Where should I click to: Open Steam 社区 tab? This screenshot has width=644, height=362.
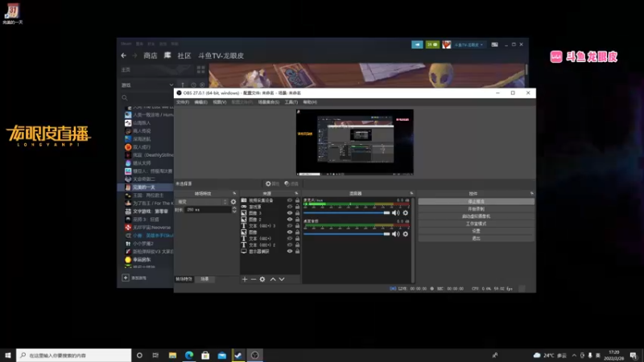(184, 56)
